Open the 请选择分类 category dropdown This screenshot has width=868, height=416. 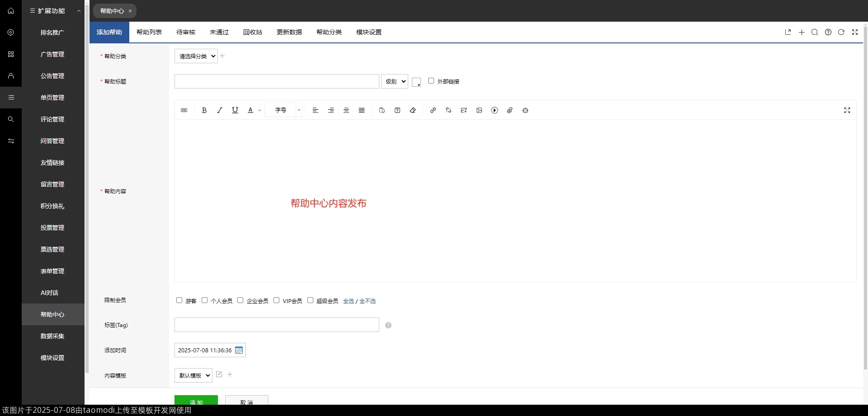click(x=195, y=56)
